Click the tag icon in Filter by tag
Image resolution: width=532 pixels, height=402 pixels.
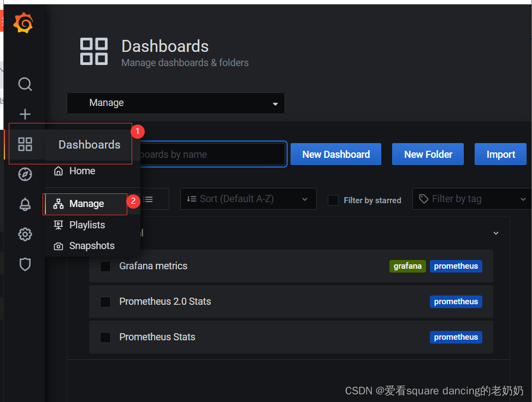(x=424, y=199)
